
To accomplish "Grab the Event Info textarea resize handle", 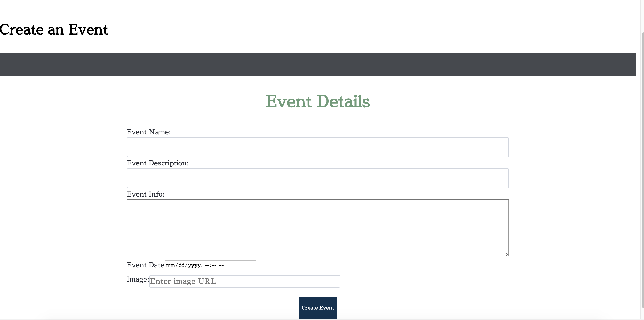I will click(x=506, y=254).
